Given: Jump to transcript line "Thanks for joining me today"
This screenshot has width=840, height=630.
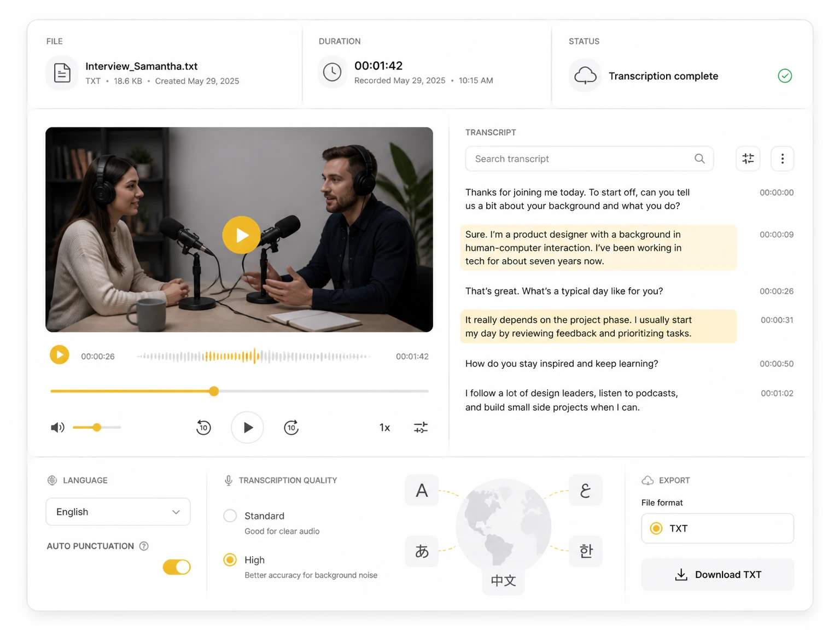Looking at the screenshot, I should [x=577, y=199].
